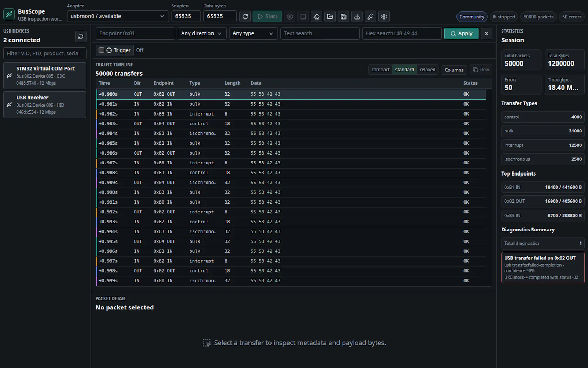Image resolution: width=588 pixels, height=368 pixels.
Task: Sort by the Endpoint column header
Action: [164, 83]
